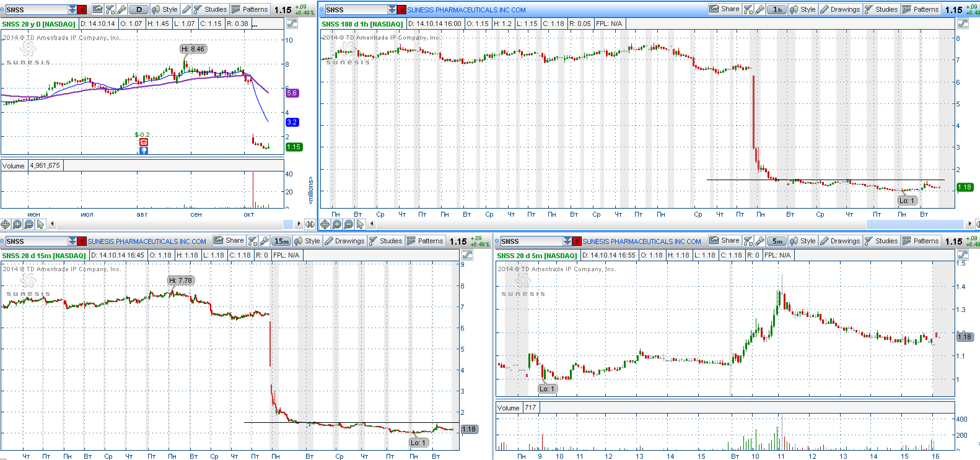Open Style menu in the daily chart
This screenshot has width=980, height=460.
[165, 9]
